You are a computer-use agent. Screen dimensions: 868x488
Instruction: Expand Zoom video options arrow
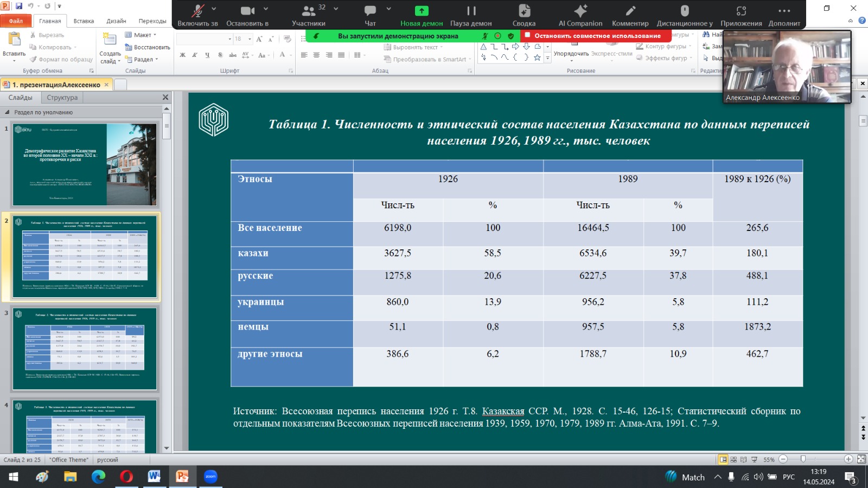point(266,9)
